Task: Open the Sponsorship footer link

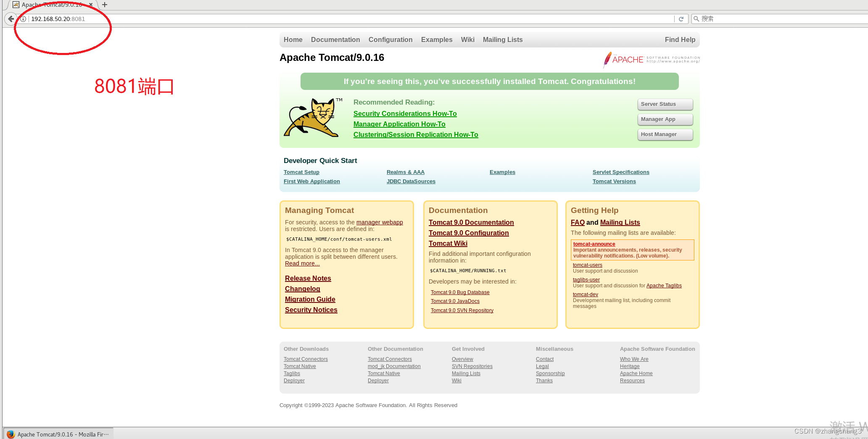Action: point(550,373)
